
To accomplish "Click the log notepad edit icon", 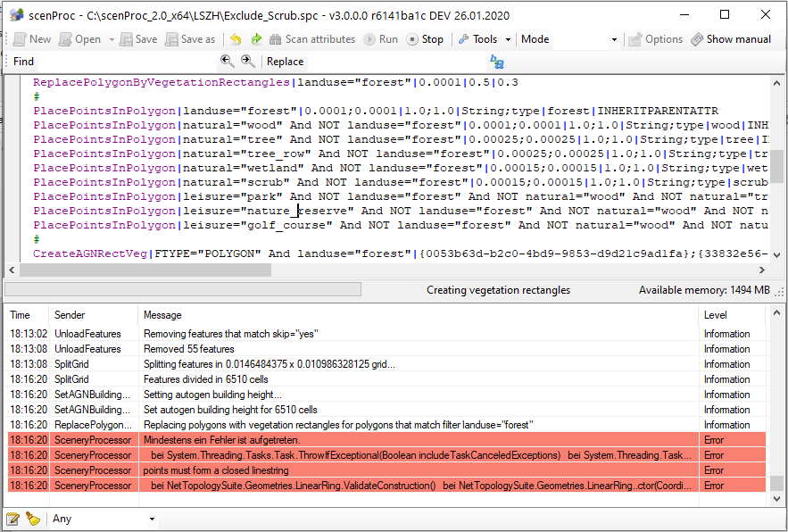I will pyautogui.click(x=13, y=519).
